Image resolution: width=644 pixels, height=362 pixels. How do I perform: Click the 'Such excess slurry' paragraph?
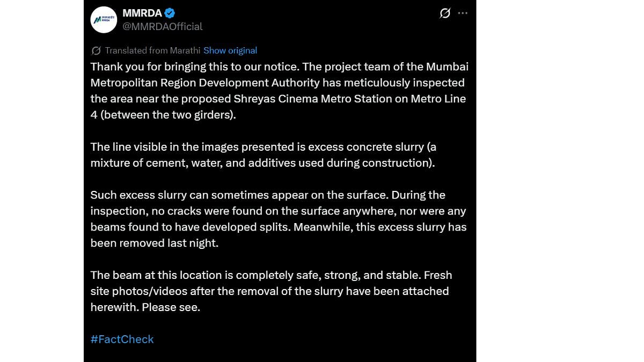(278, 219)
